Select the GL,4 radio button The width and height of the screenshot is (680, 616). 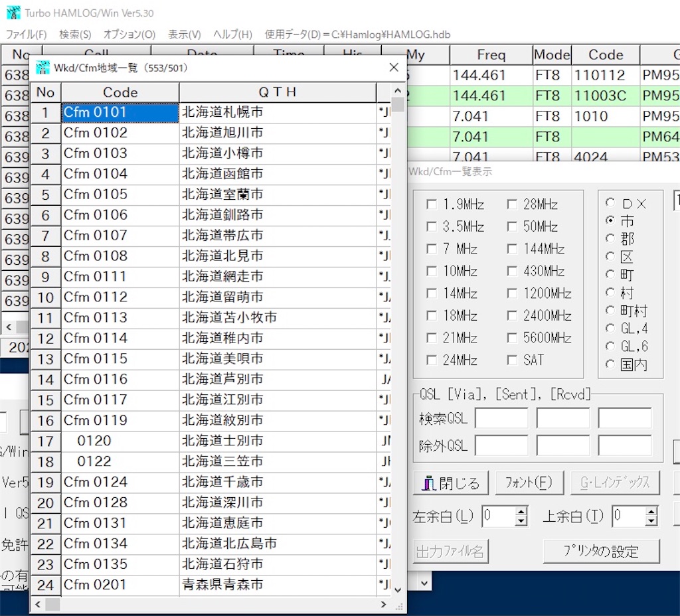(x=610, y=328)
